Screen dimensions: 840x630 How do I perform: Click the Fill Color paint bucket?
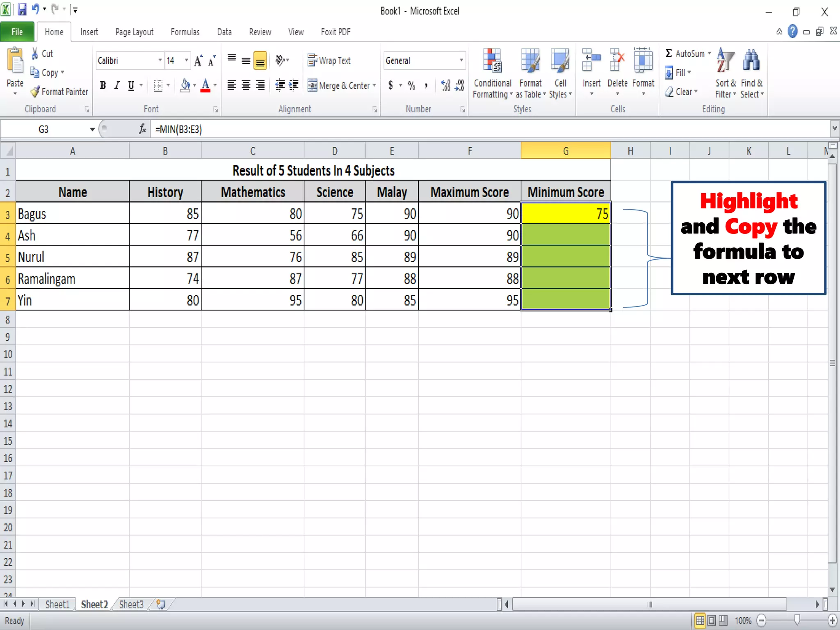click(185, 85)
